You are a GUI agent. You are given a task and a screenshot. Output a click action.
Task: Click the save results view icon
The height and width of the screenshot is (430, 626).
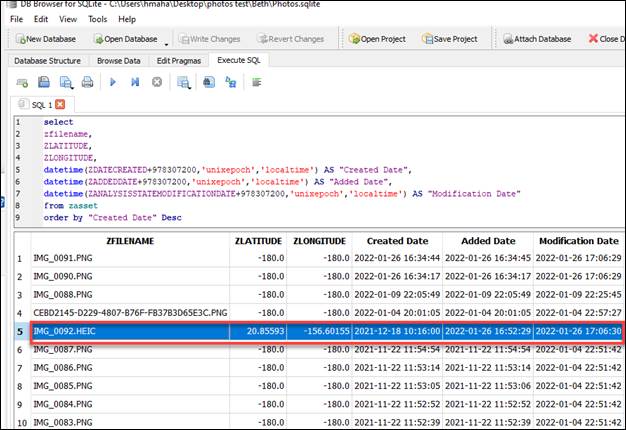(183, 82)
